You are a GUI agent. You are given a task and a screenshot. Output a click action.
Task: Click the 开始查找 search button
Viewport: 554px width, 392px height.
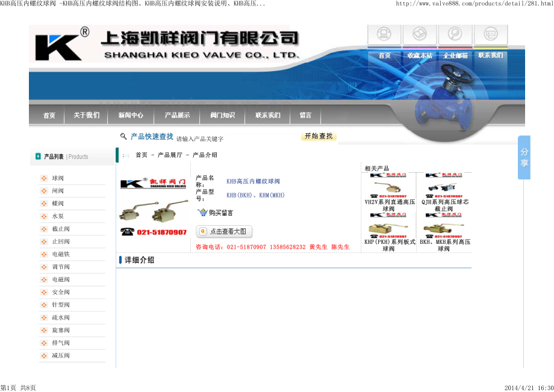[319, 136]
